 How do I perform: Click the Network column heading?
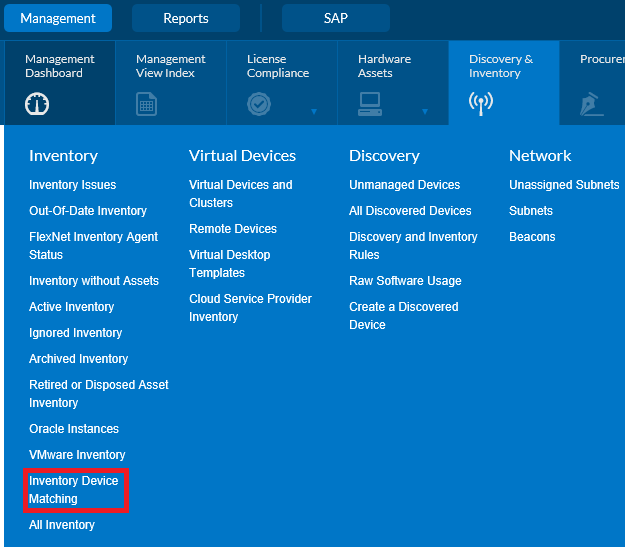point(540,155)
